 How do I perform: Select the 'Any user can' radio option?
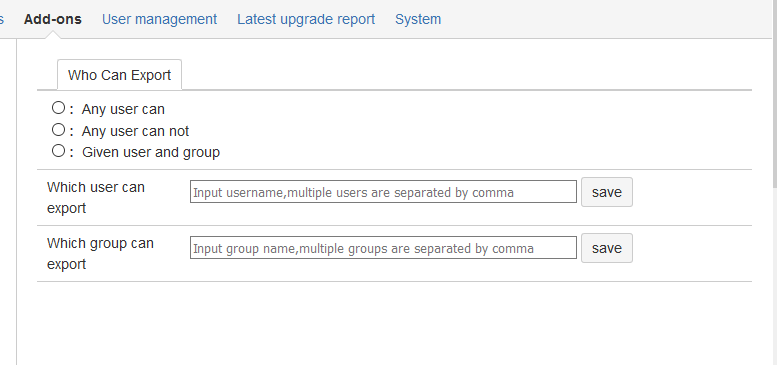pos(58,107)
